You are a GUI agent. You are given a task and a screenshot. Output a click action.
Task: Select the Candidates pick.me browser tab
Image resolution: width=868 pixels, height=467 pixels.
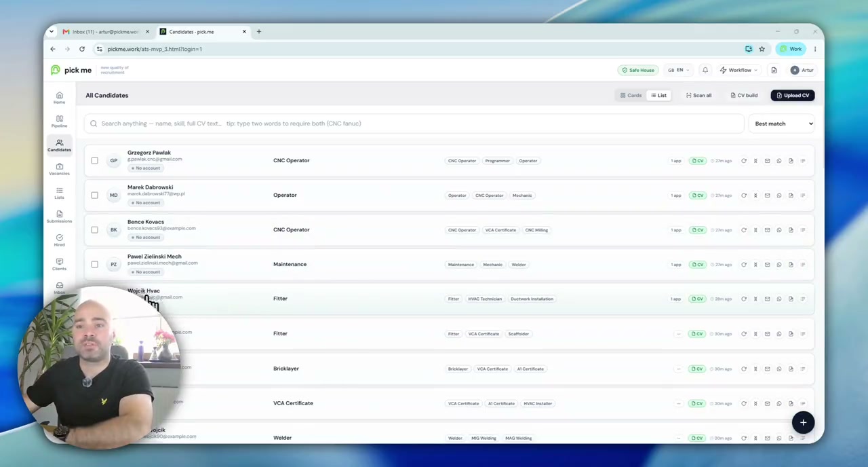[x=203, y=32]
